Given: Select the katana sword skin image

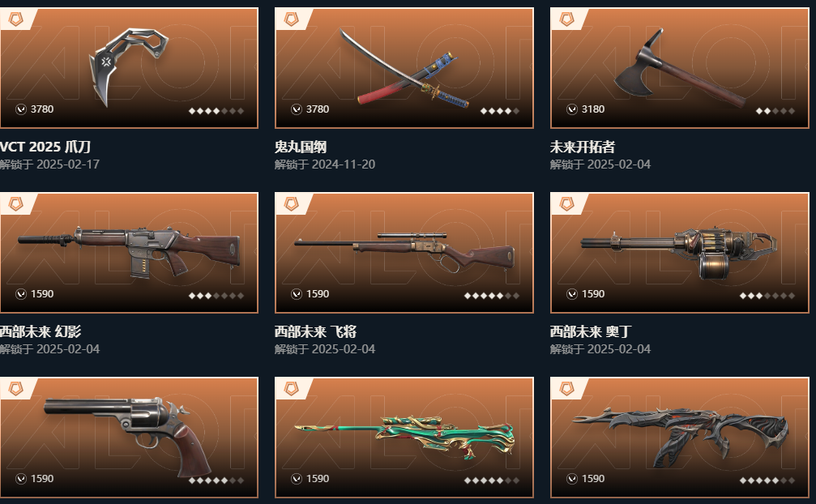Looking at the screenshot, I should point(404,66).
